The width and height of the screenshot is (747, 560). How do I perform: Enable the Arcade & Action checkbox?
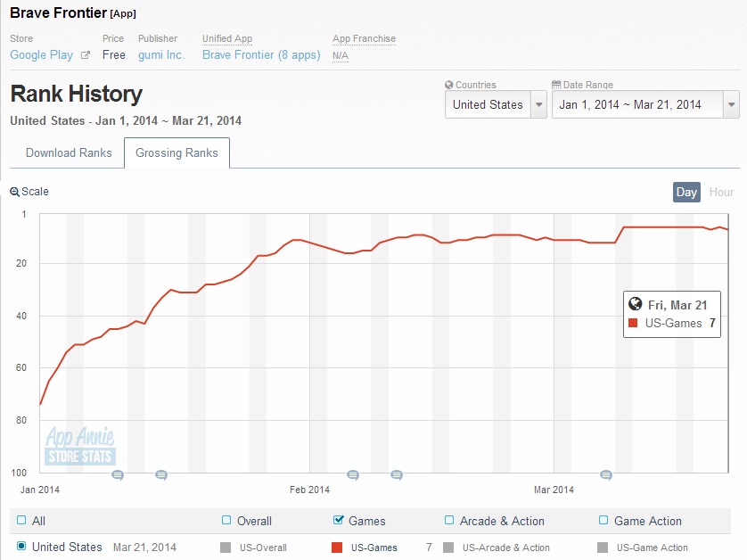[x=448, y=520]
